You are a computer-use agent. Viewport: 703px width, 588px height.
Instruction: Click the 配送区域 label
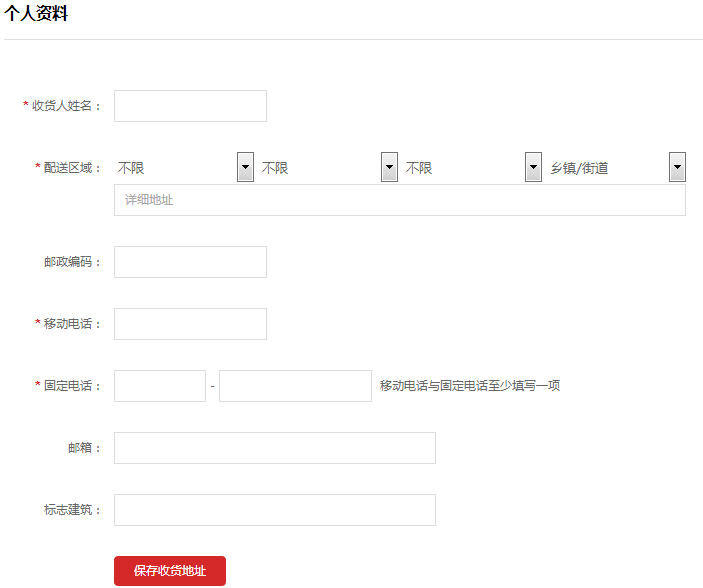72,168
